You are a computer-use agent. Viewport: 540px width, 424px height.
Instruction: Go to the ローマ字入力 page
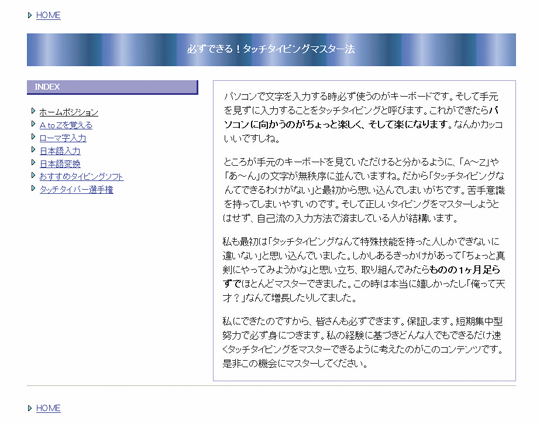tap(63, 138)
